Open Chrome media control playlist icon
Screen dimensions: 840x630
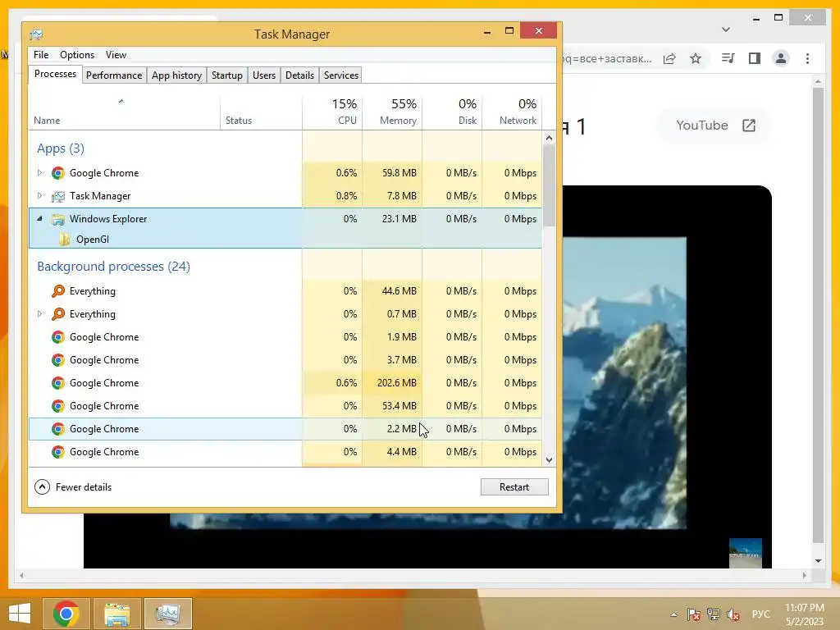(728, 58)
